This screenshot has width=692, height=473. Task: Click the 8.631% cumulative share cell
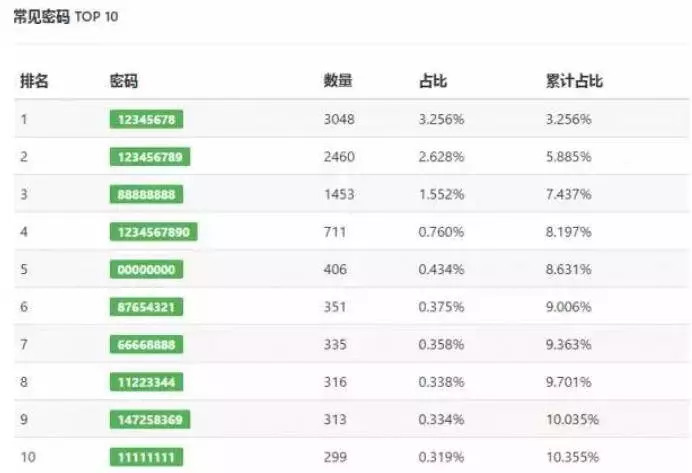click(x=568, y=269)
